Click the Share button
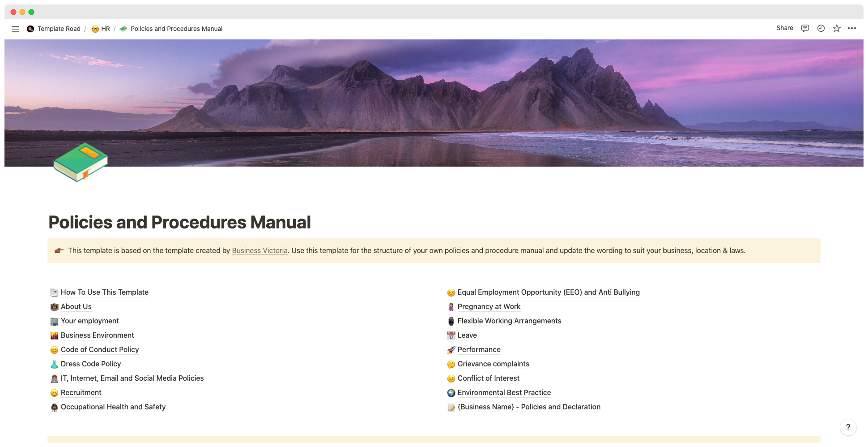868x447 pixels. tap(784, 28)
